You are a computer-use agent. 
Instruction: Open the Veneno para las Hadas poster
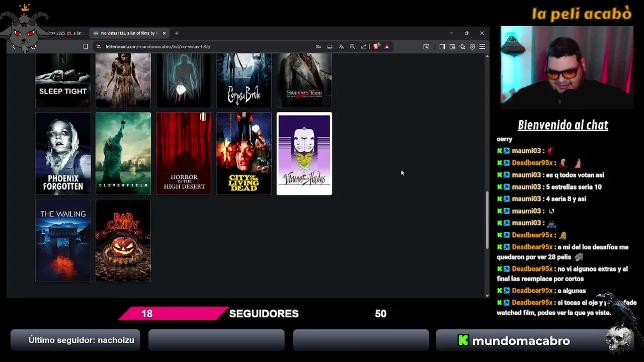[304, 153]
